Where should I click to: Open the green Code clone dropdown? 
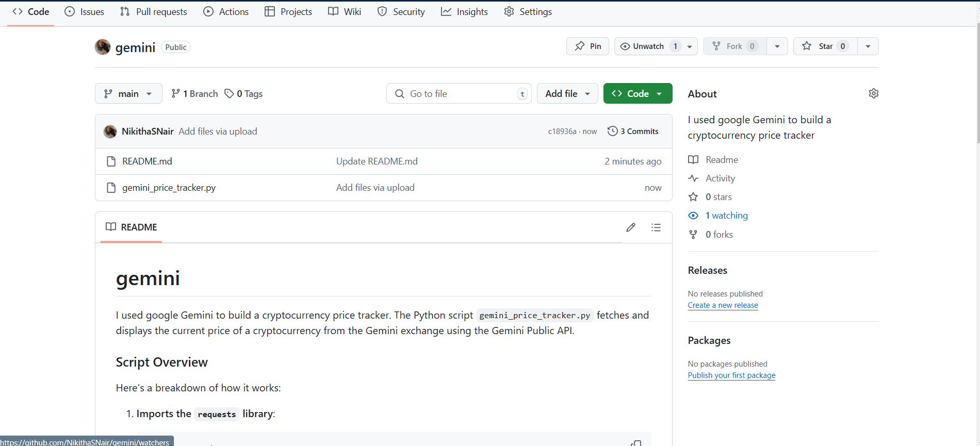(638, 93)
